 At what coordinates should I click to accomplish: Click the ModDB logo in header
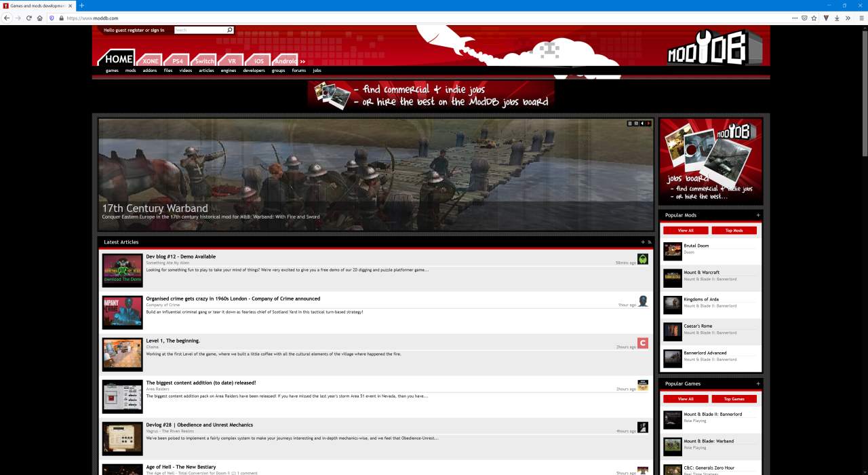click(714, 48)
